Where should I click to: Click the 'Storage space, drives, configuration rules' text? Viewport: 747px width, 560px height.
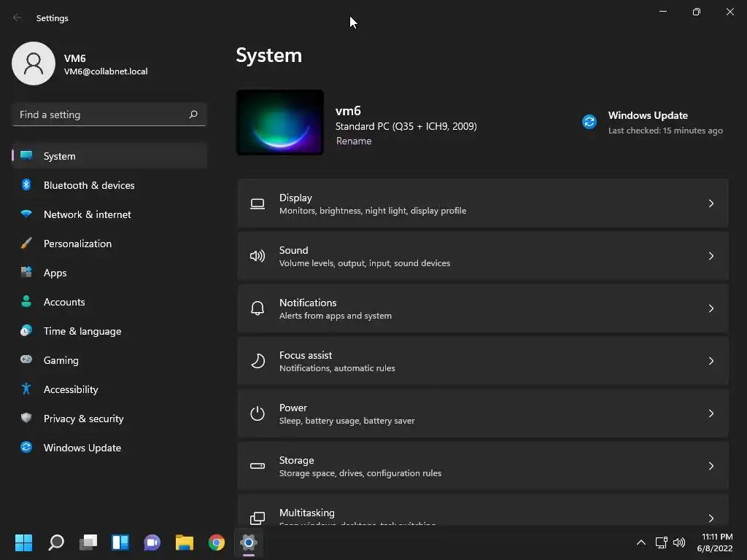(x=360, y=473)
